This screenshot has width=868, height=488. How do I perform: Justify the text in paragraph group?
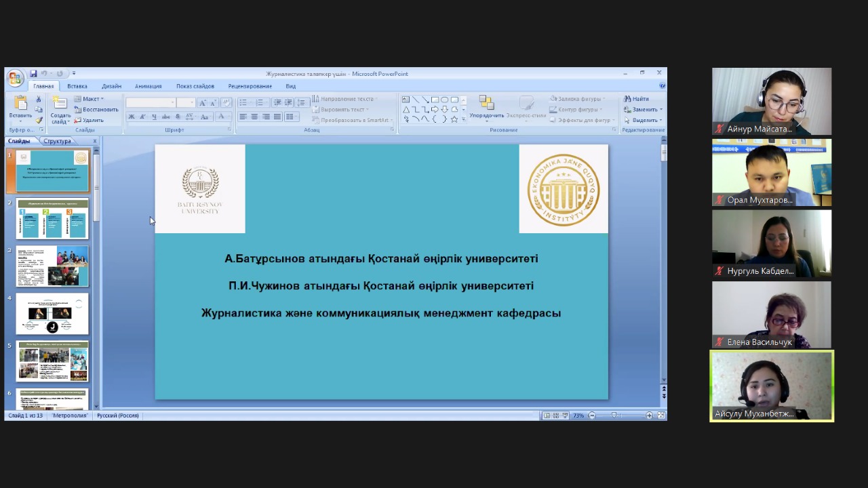coord(277,117)
